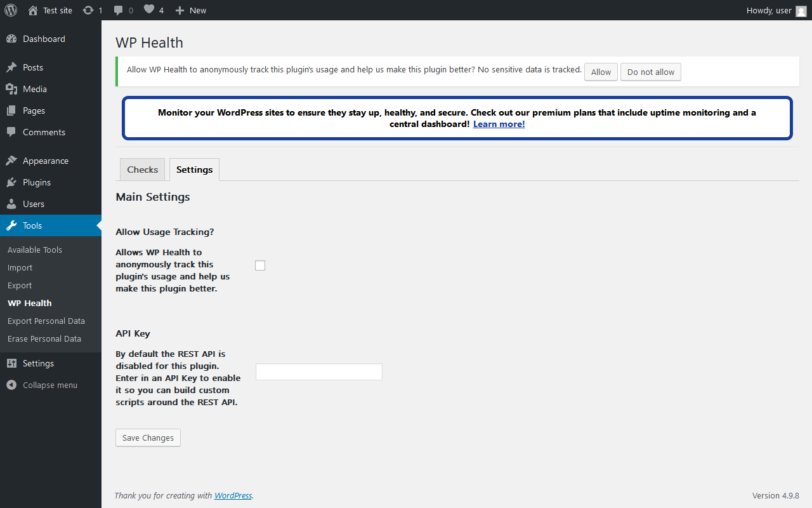This screenshot has height=508, width=812.
Task: Open the comments bubble icon in admin bar
Action: click(x=119, y=10)
